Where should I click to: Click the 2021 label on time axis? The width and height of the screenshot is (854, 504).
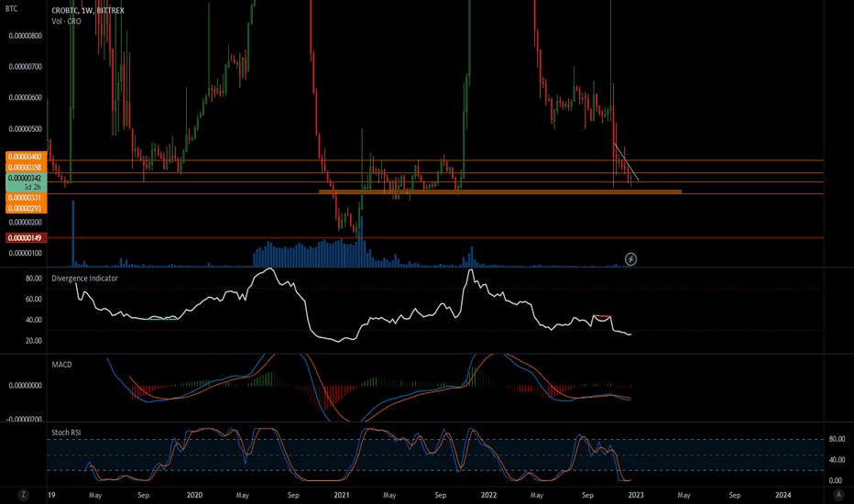(342, 495)
